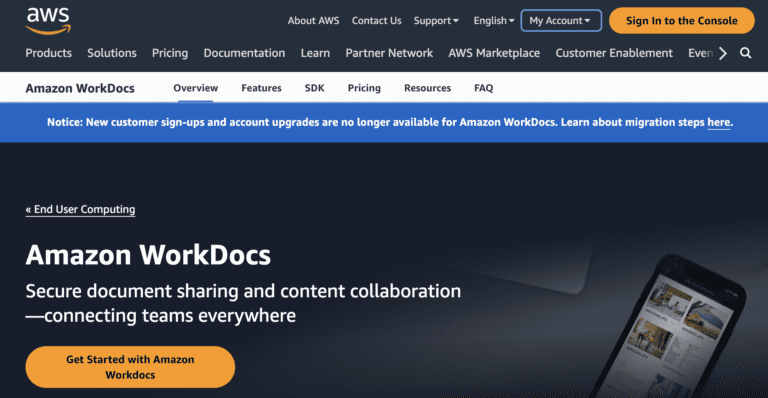Go back to End User Computing
Image resolution: width=768 pixels, height=398 pixels.
coord(80,210)
